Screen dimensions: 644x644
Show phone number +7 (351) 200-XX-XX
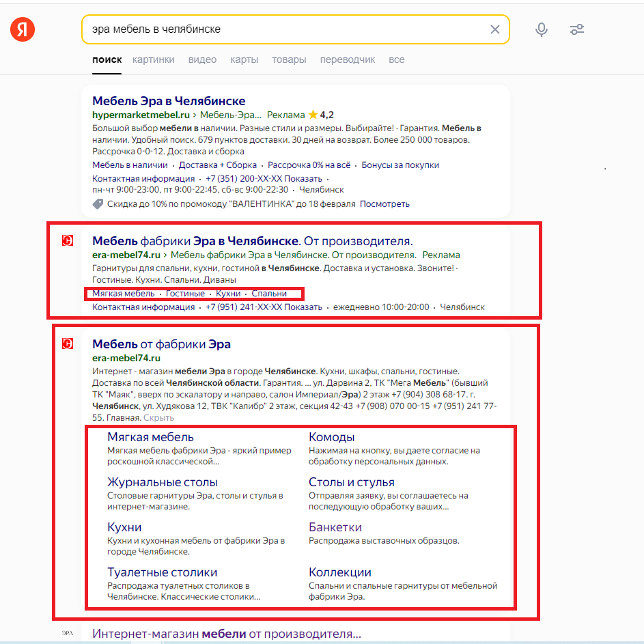264,179
